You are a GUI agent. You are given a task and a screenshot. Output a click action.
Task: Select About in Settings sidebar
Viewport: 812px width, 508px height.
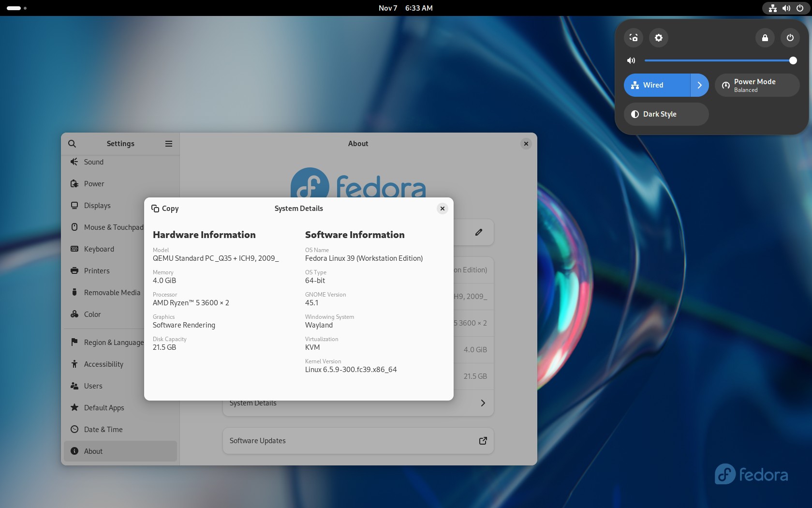120,451
